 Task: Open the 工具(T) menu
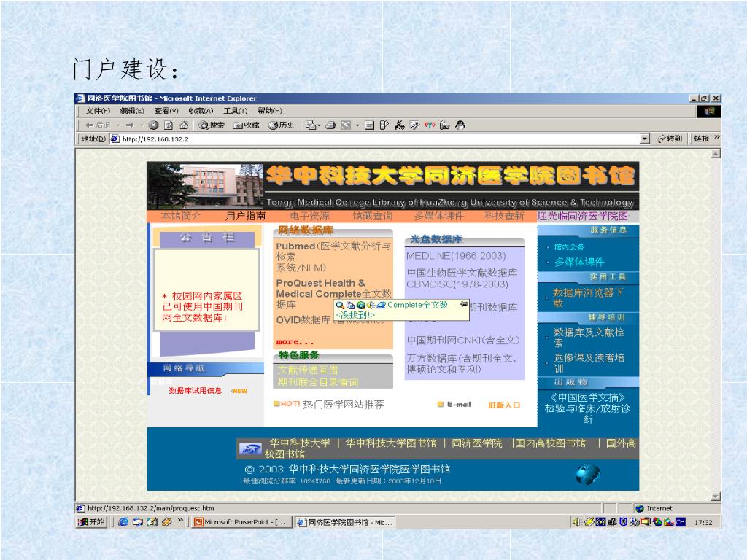coord(235,111)
